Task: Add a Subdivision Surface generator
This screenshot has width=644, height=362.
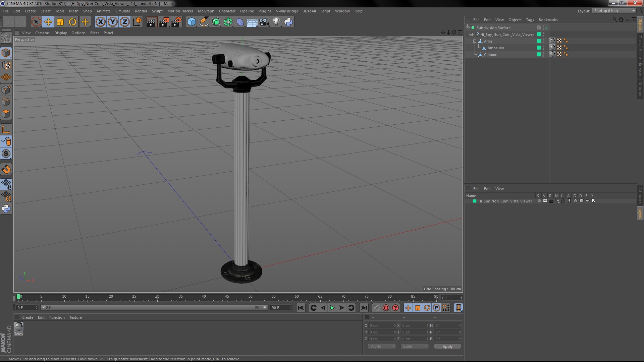Action: click(216, 22)
